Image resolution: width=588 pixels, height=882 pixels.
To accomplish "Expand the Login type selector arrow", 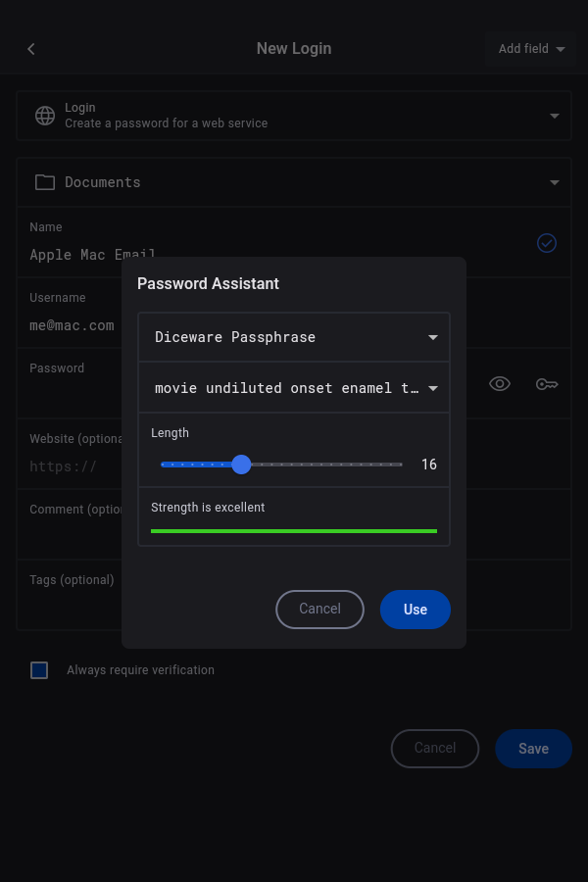I will pos(555,116).
